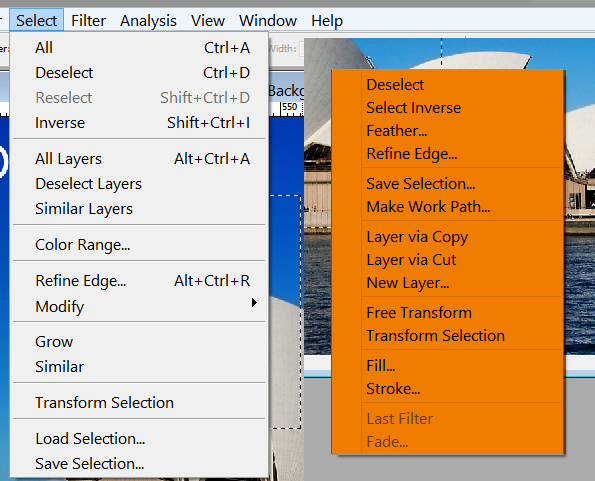
Task: Open the Select menu in the menu bar
Action: [36, 20]
